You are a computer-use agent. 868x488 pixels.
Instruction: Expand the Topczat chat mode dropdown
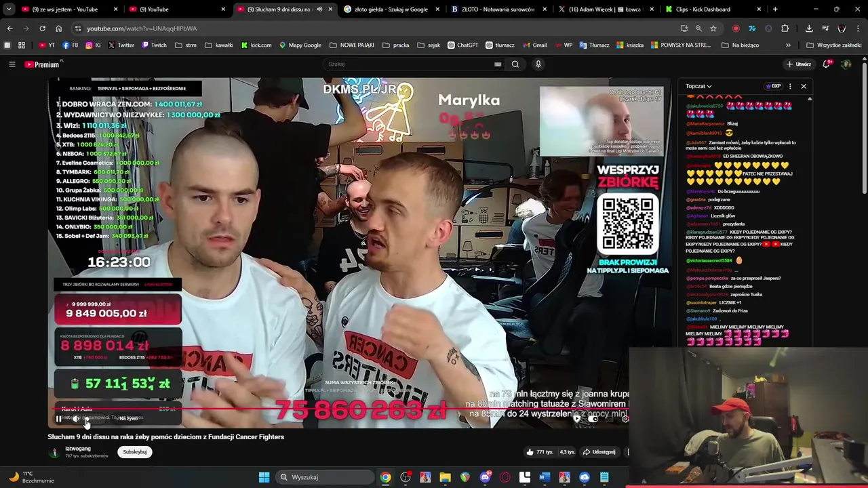point(698,86)
